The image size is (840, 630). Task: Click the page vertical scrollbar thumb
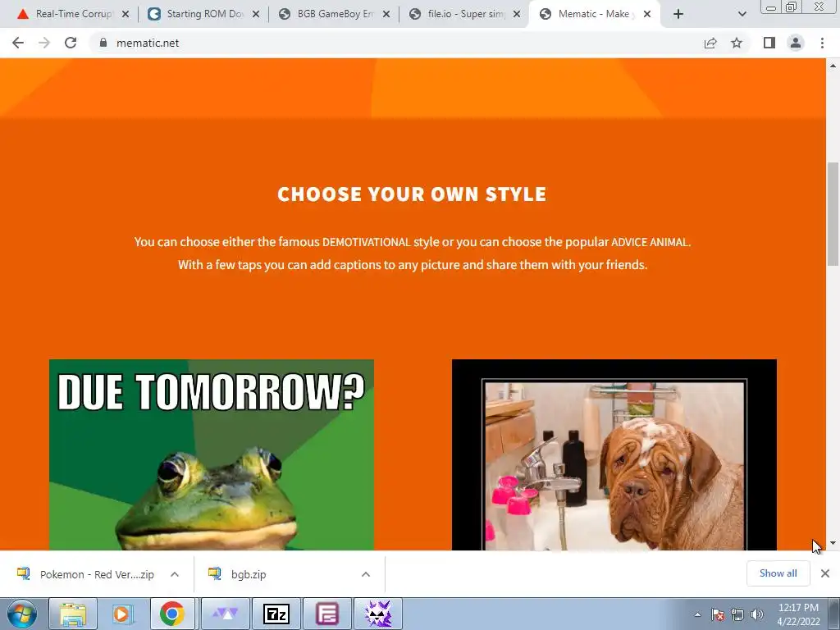click(833, 213)
